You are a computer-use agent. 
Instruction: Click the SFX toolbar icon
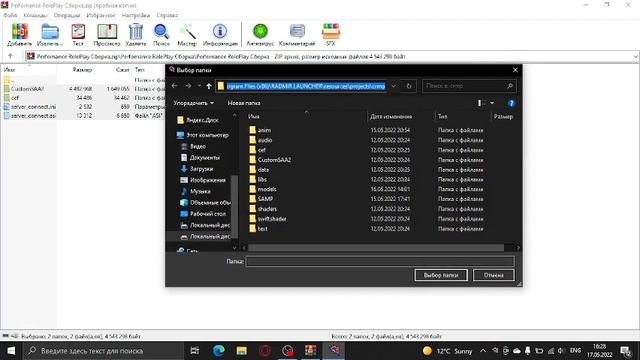click(x=331, y=34)
